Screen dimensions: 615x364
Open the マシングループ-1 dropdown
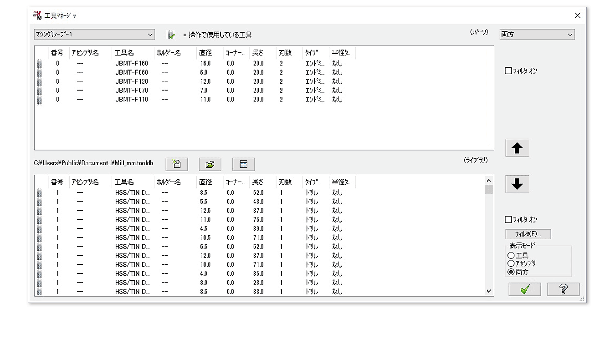[x=94, y=35]
